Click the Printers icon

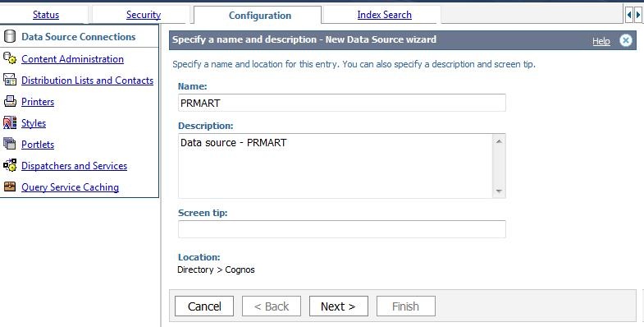[x=10, y=101]
